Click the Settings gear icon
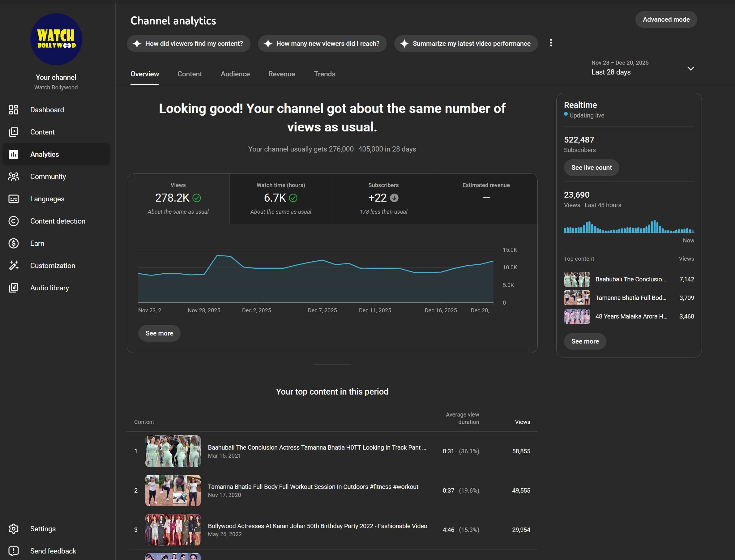This screenshot has width=735, height=560. coord(13,529)
